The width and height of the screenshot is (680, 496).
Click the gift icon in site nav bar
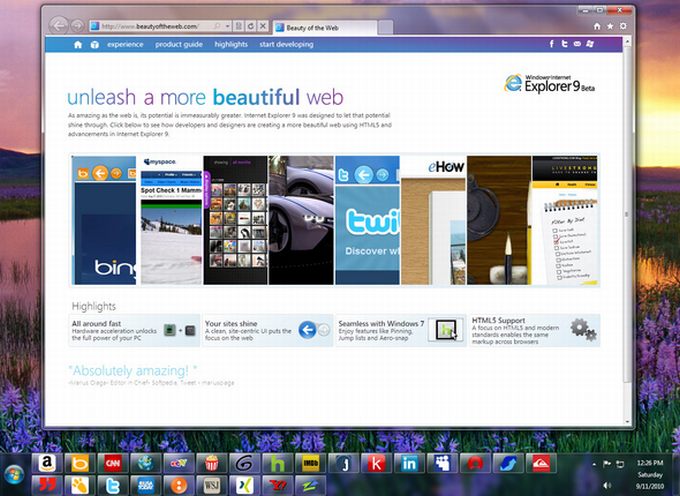(x=95, y=44)
